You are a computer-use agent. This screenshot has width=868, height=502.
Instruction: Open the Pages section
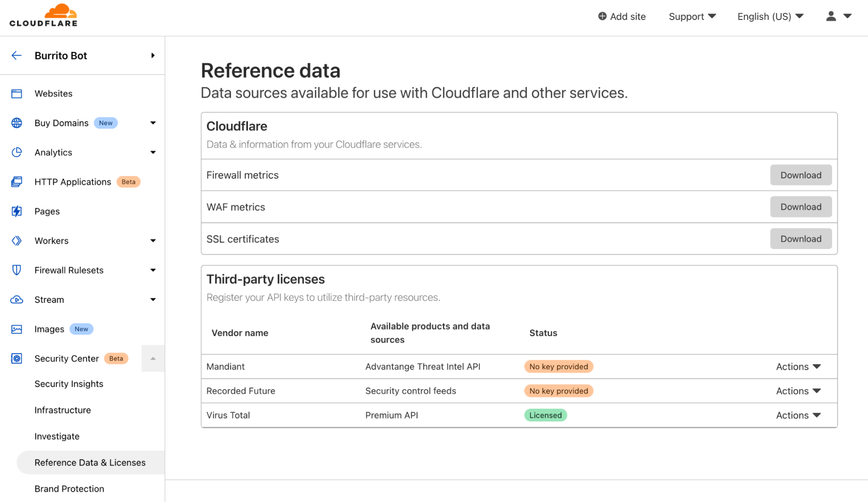click(47, 211)
